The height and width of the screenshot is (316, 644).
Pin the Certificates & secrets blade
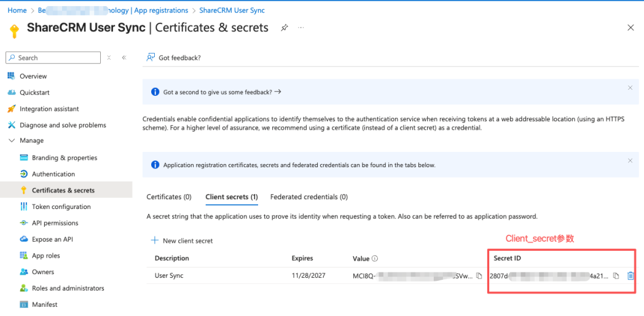[x=285, y=28]
